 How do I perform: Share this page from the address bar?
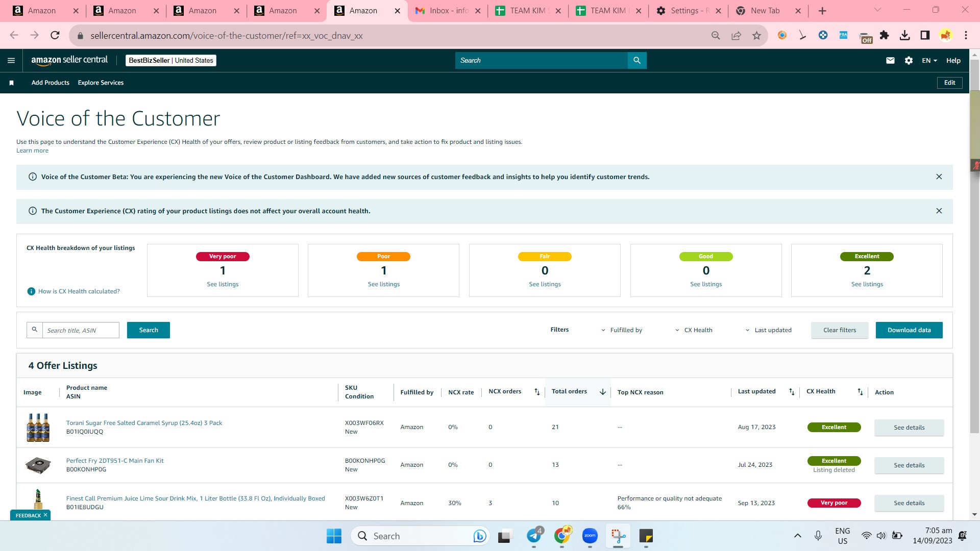click(x=736, y=35)
